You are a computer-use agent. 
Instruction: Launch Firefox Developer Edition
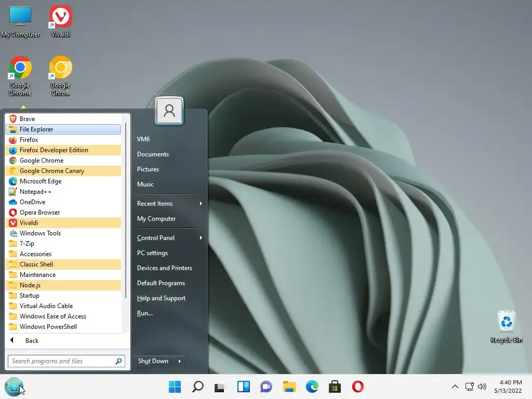[63, 150]
